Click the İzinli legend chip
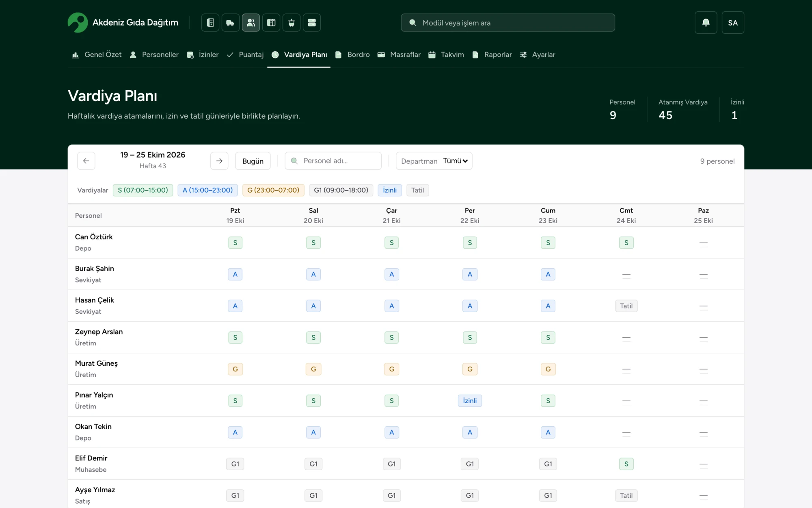812x508 pixels. click(390, 190)
